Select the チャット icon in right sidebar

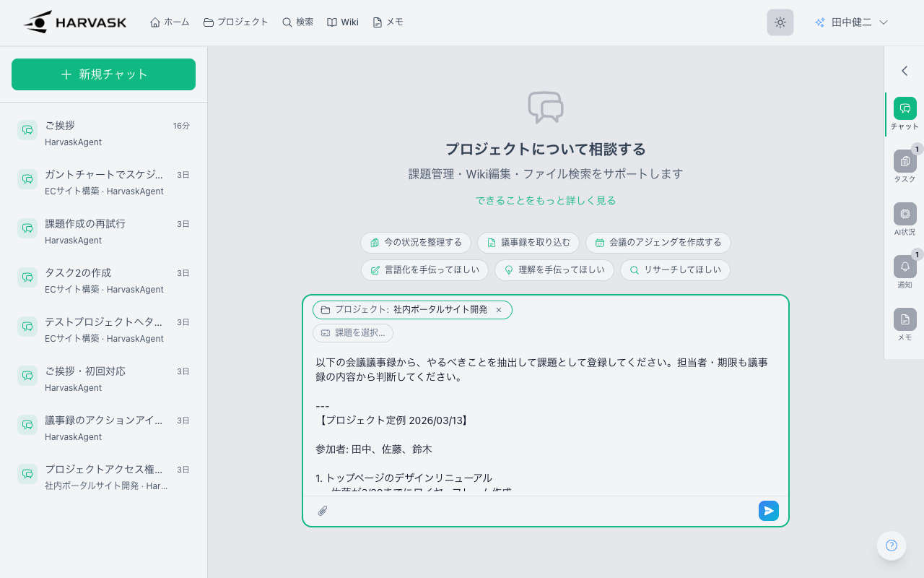coord(905,108)
